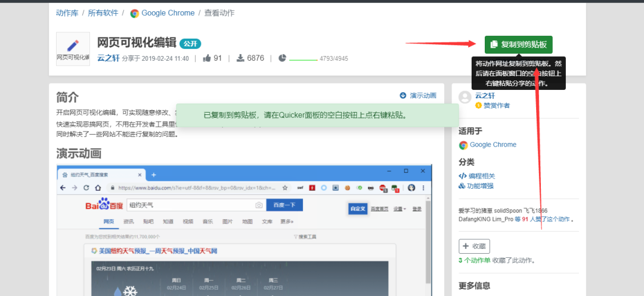
Task: Open 编程相关 category link
Action: [x=482, y=176]
